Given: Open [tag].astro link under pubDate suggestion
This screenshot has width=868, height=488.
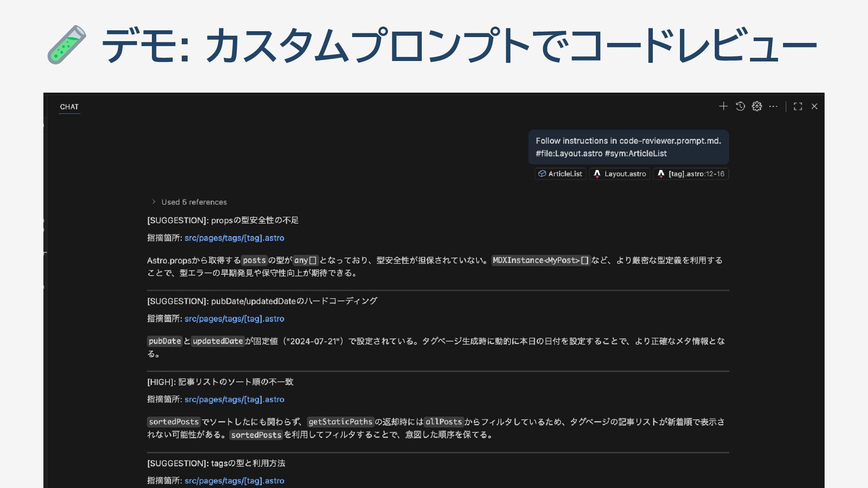Looking at the screenshot, I should pos(234,319).
